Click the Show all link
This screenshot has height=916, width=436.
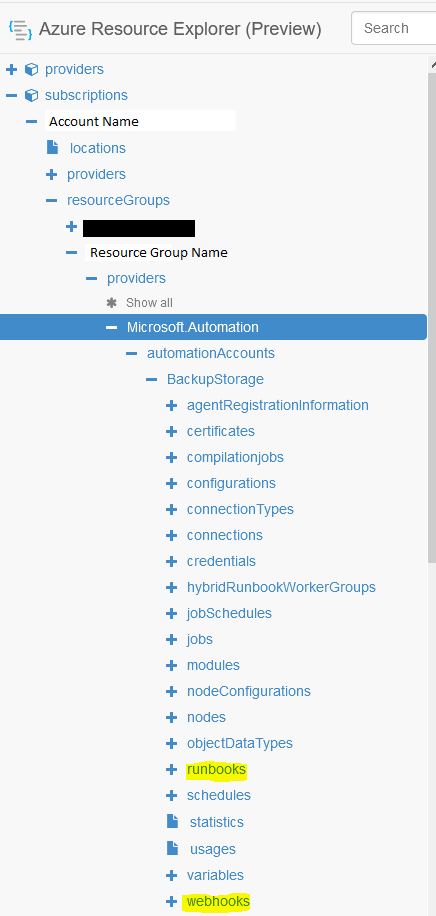click(149, 303)
